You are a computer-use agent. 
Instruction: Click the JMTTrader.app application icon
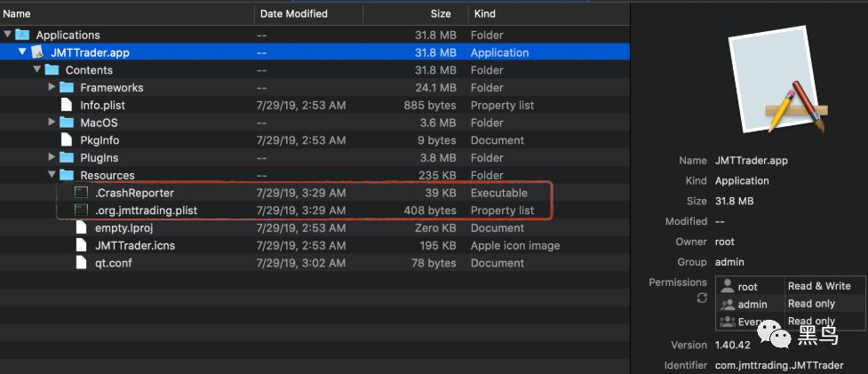(37, 52)
